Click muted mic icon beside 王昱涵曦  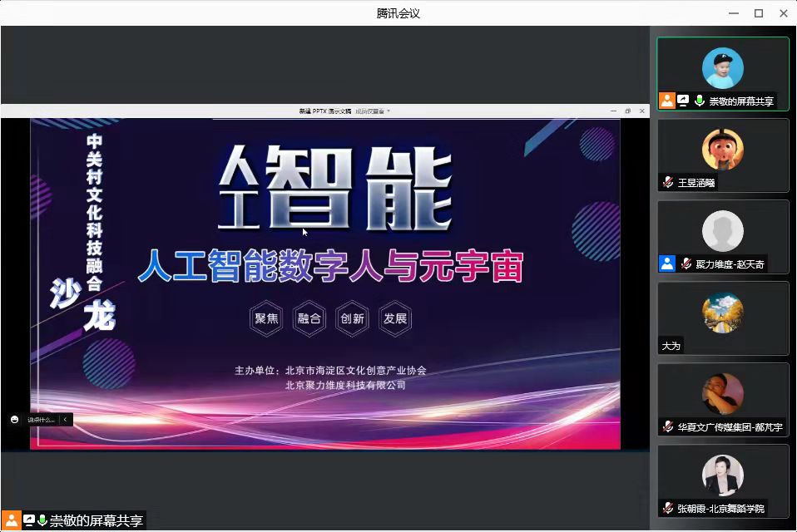(668, 182)
